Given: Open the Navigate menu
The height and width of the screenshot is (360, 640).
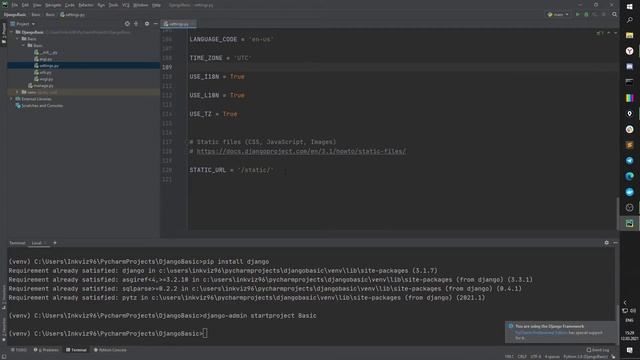Looking at the screenshot, I should click(53, 5).
